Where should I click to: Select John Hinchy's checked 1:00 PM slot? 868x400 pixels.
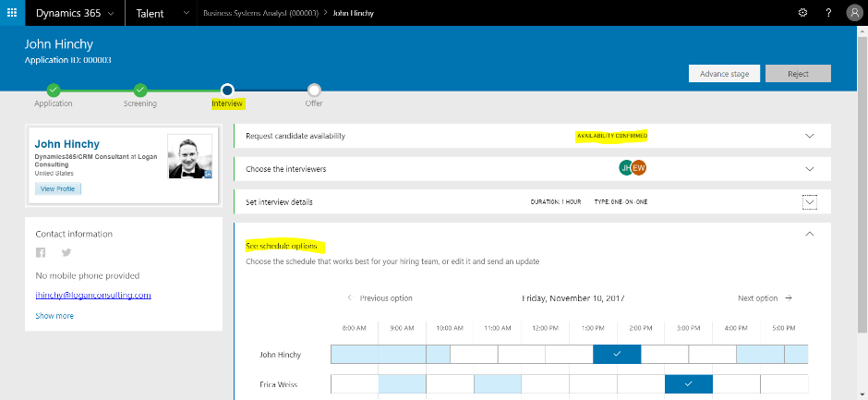click(x=616, y=354)
